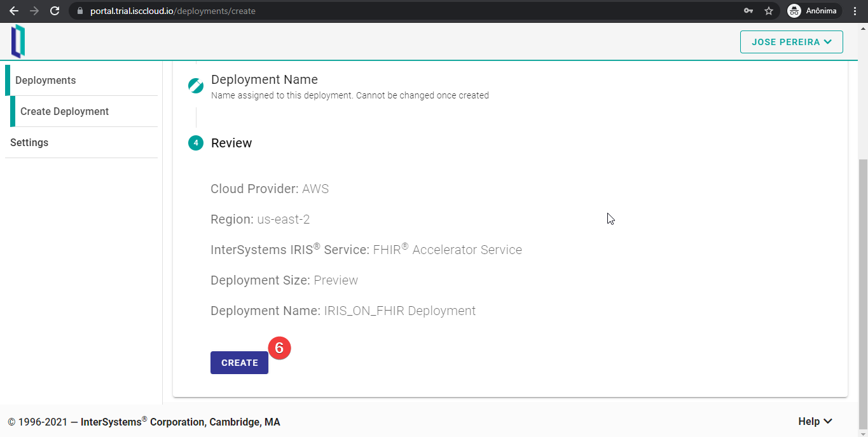
Task: Click 'Cannot be changed once created' description
Action: pos(422,95)
